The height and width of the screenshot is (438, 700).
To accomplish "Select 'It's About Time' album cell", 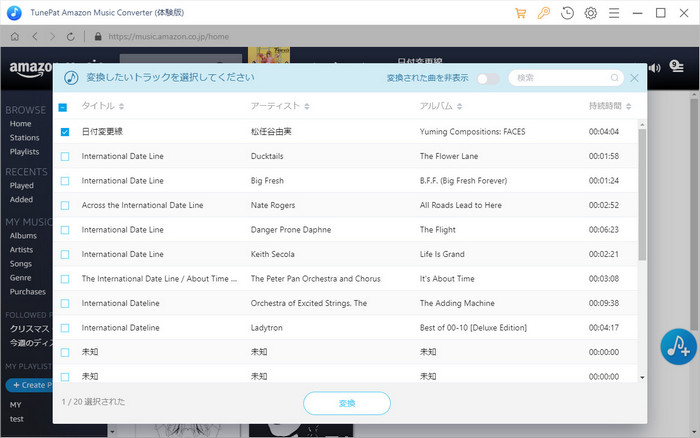I will [x=447, y=279].
